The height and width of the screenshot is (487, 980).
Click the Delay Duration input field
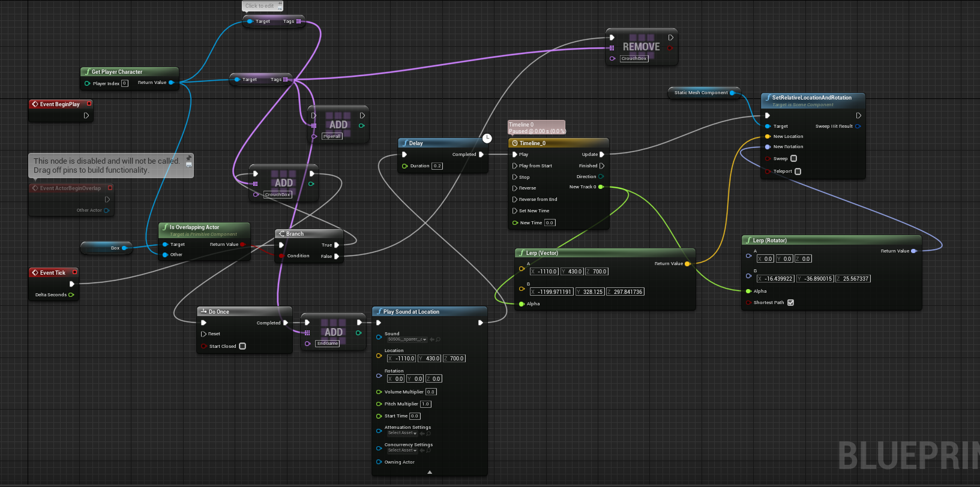437,166
